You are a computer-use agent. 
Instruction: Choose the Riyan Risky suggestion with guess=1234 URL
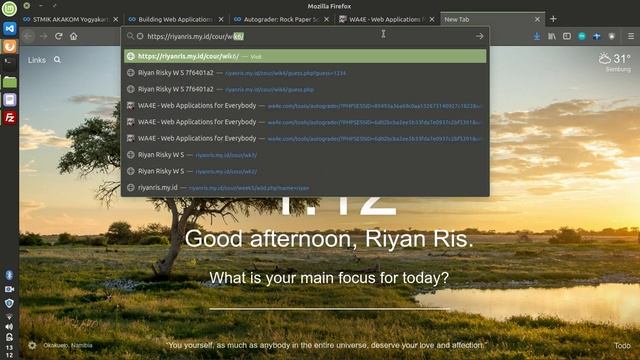click(x=305, y=73)
